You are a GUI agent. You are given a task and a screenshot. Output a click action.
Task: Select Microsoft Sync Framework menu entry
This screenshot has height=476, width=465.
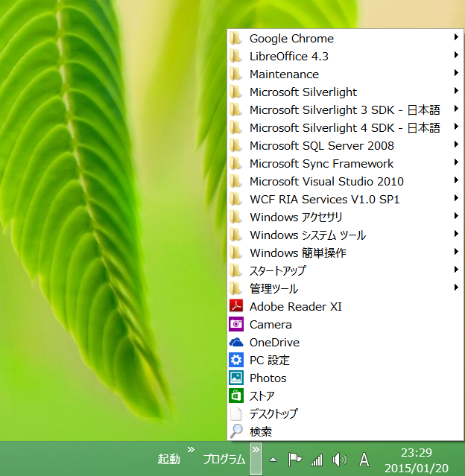pyautogui.click(x=345, y=163)
